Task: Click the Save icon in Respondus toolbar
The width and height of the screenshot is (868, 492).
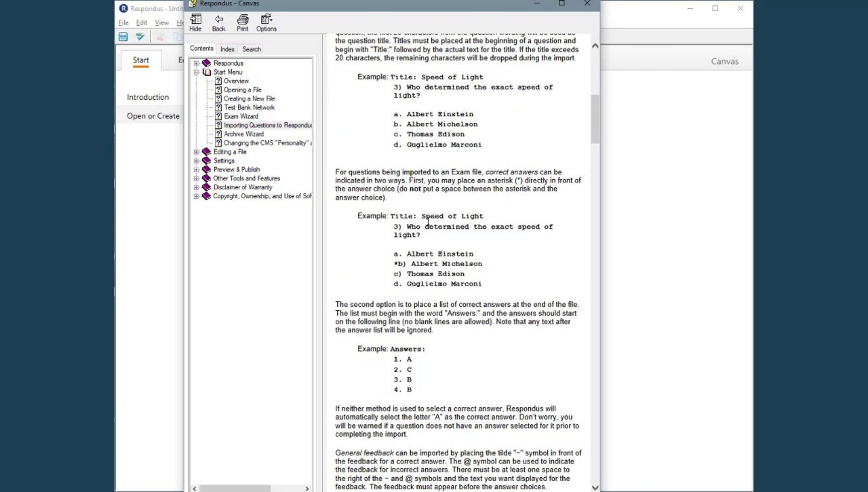Action: tap(123, 37)
